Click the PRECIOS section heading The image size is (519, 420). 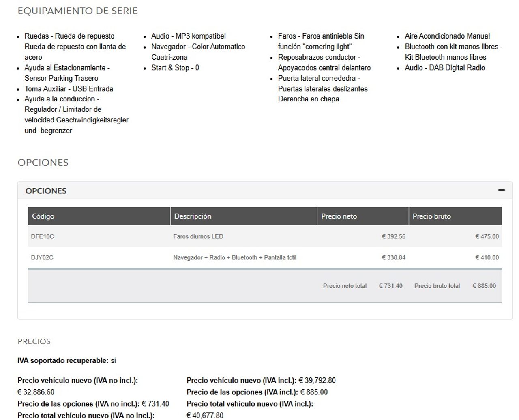pos(34,341)
